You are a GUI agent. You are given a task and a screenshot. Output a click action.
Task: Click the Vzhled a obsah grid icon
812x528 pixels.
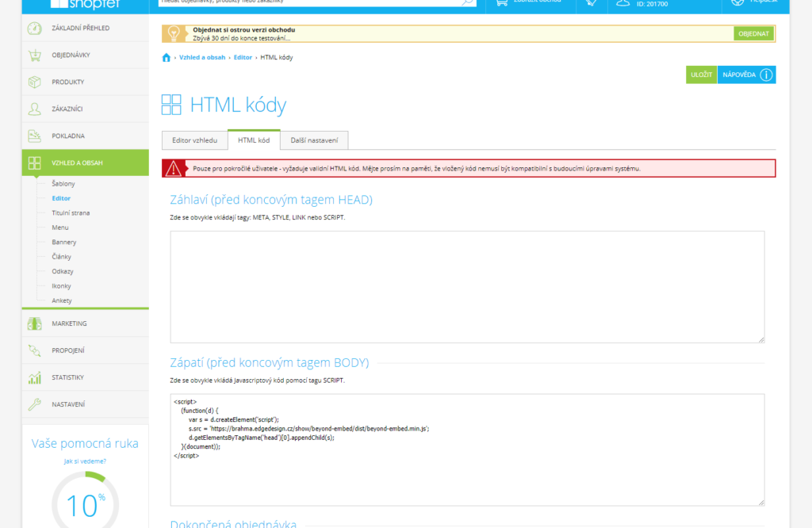click(35, 163)
